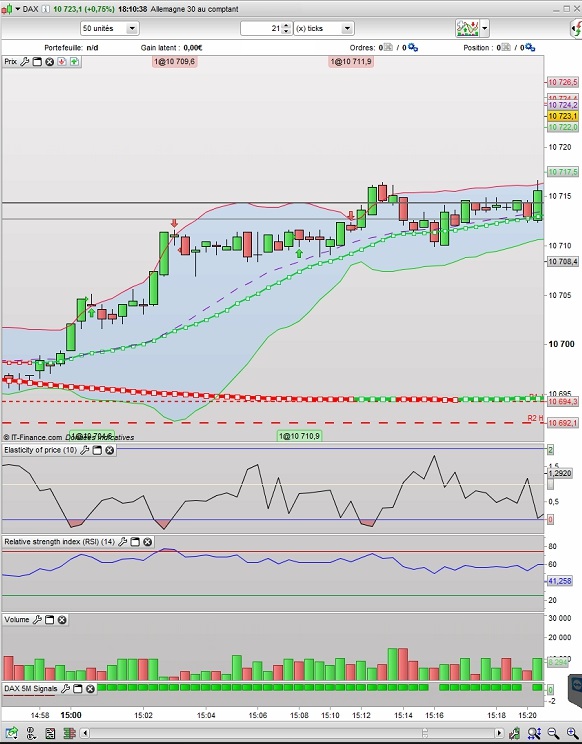Click the candlestick chart icon beside DAX
The image size is (582, 744).
[x=8, y=9]
